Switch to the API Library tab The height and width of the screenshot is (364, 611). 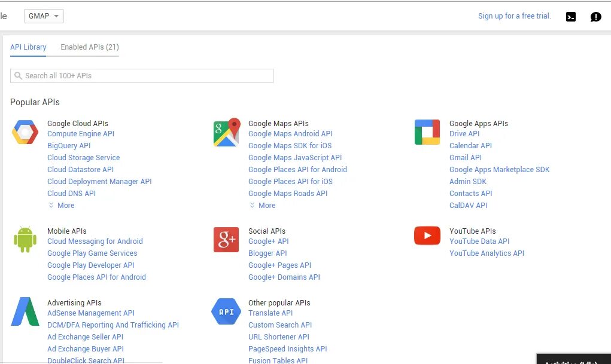[x=28, y=47]
